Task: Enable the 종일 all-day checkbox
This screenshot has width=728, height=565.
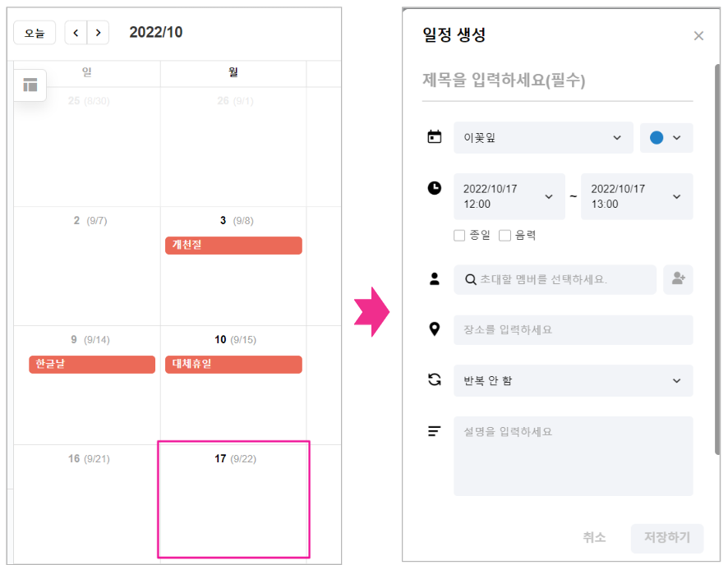Action: [459, 236]
